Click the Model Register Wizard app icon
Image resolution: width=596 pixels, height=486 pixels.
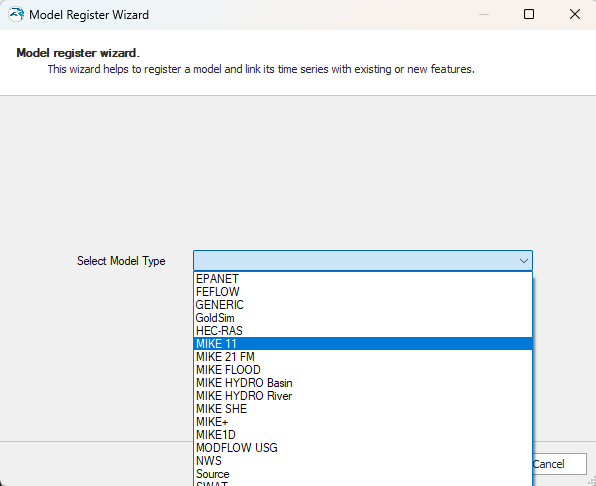pos(16,14)
